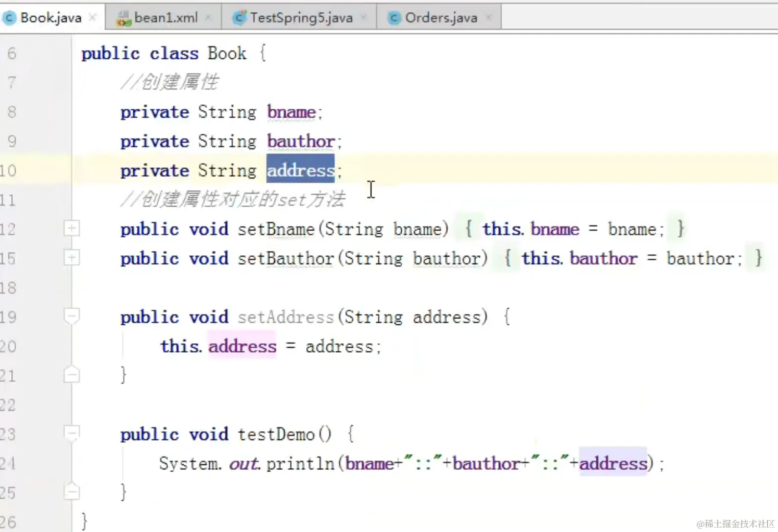This screenshot has height=532, width=778.
Task: Expand the folded setBauthor method
Action: 72,258
